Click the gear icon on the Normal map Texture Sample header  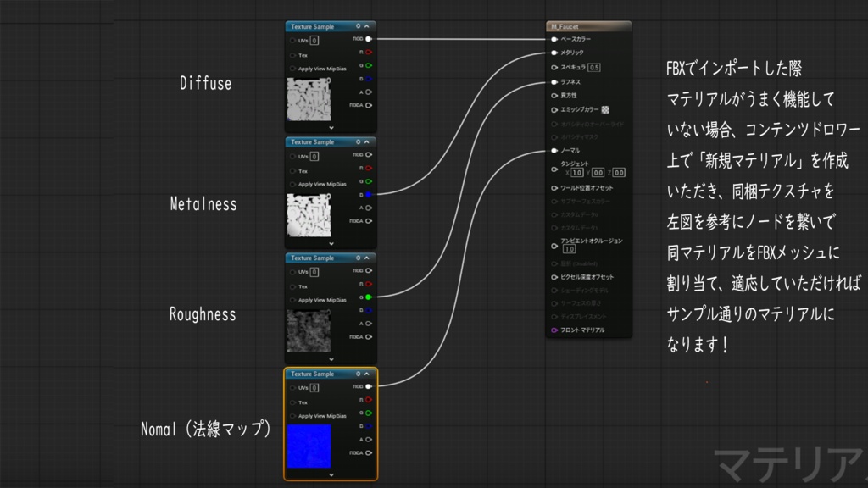(x=359, y=375)
